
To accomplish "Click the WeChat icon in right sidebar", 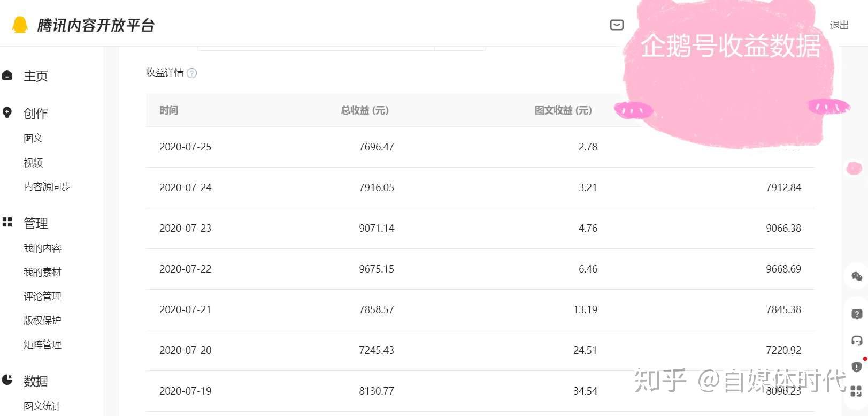I will 856,276.
